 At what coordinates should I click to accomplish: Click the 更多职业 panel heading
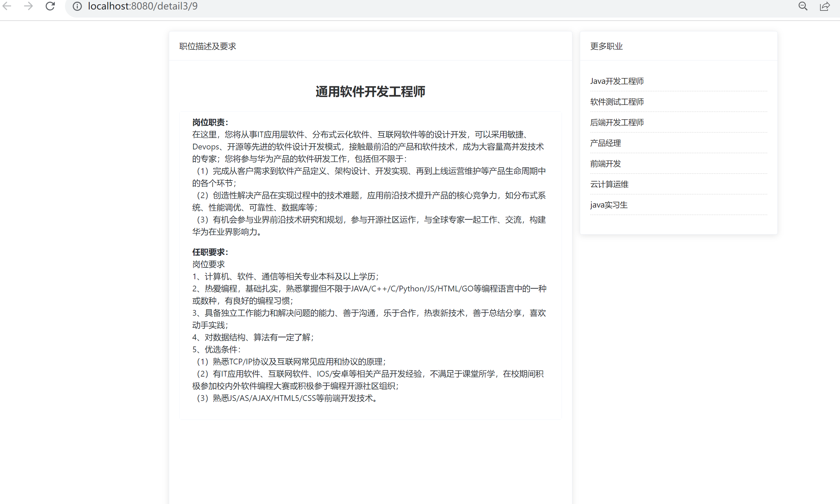pos(606,46)
